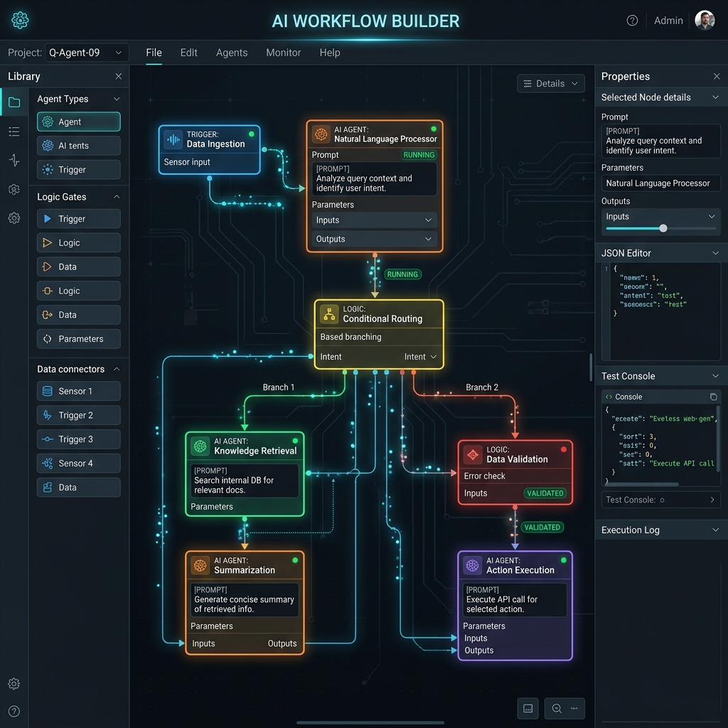Image resolution: width=728 pixels, height=728 pixels.
Task: Select Trigger under Agent Types
Action: click(78, 169)
